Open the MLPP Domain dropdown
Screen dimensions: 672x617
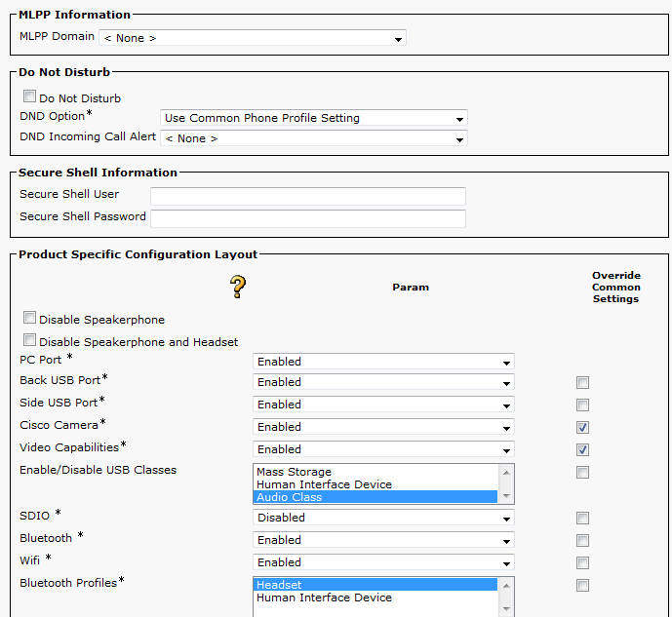point(252,38)
